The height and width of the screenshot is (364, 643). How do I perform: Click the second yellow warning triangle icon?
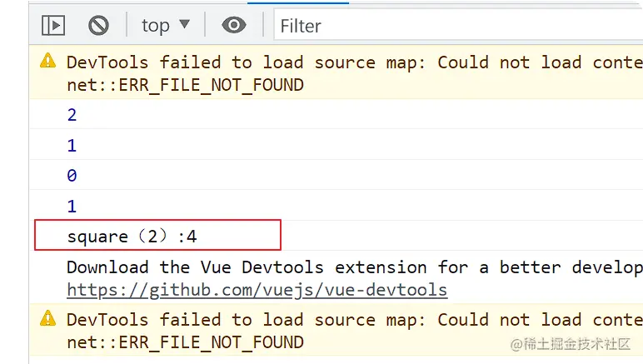coord(48,317)
